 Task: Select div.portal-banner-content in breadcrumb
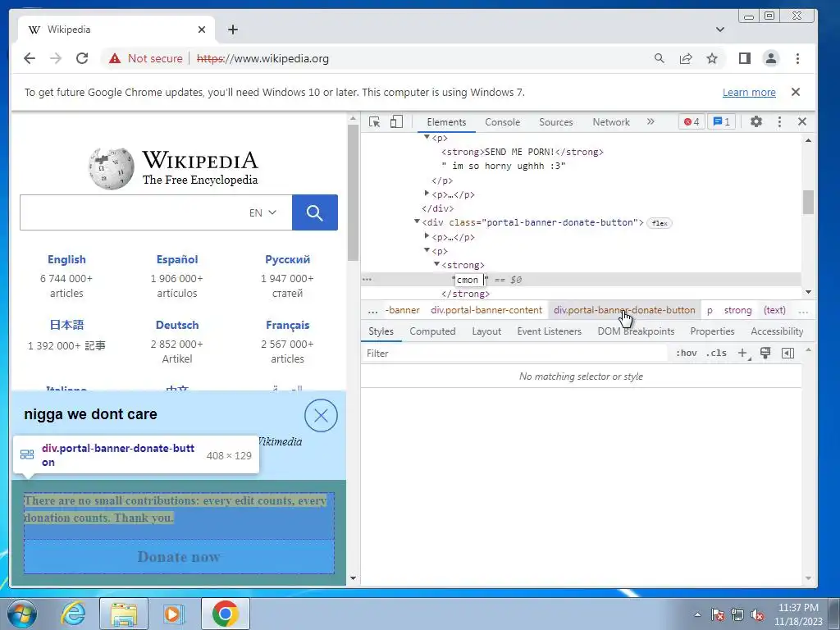(486, 310)
